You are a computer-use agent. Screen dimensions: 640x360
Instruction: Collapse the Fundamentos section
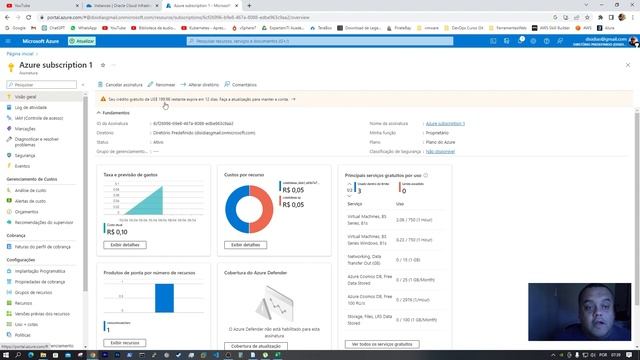tap(113, 113)
